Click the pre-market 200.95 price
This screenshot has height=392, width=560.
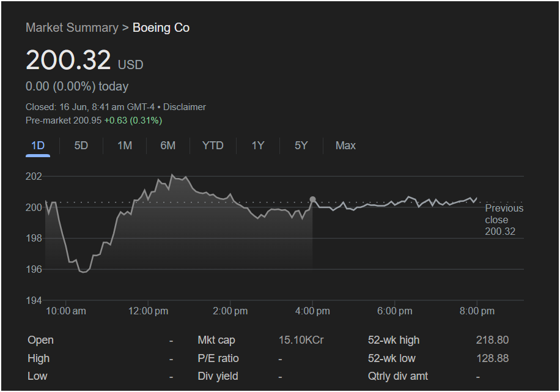pyautogui.click(x=87, y=120)
